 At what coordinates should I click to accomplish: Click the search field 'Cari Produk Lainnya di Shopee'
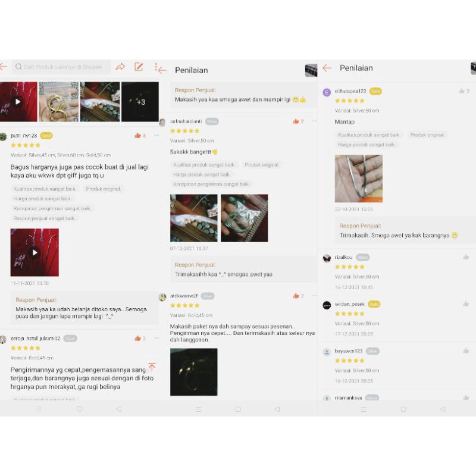[62, 67]
